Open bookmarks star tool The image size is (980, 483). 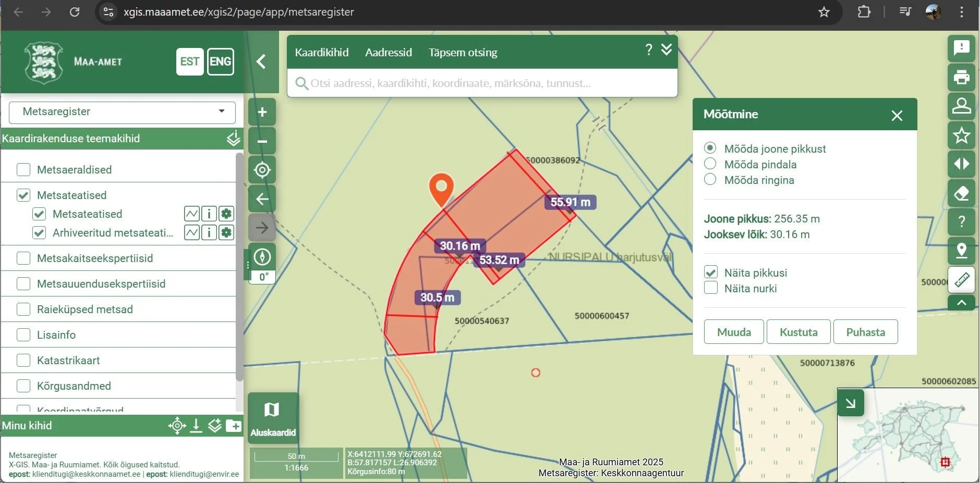pyautogui.click(x=961, y=135)
